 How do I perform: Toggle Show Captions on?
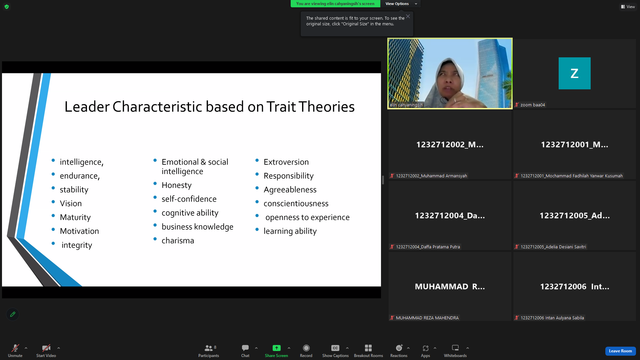[x=335, y=348]
